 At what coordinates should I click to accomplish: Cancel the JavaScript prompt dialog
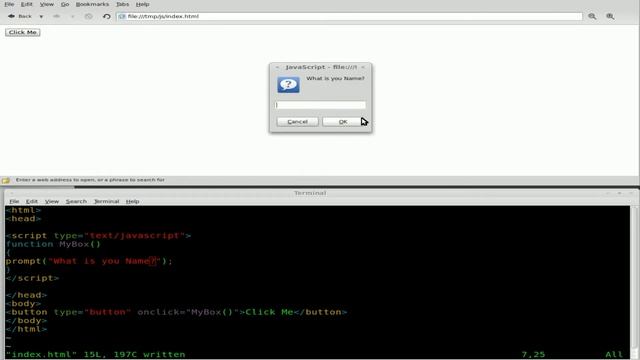pos(298,122)
